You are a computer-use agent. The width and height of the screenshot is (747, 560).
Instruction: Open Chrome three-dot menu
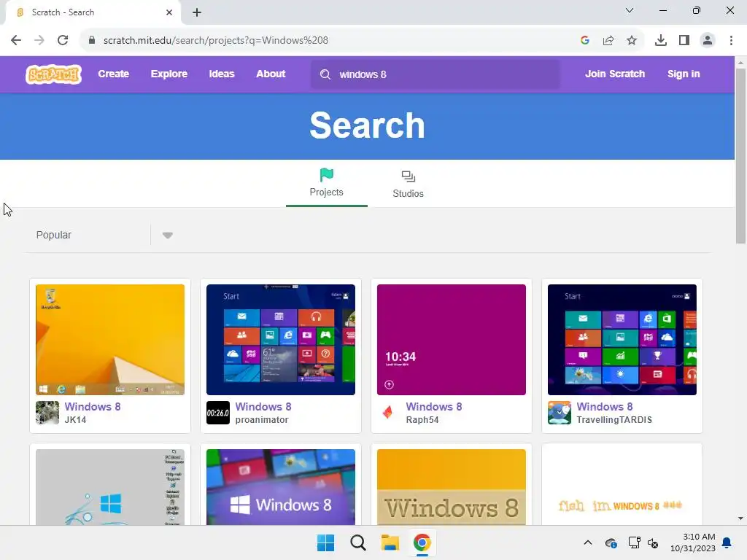click(731, 40)
